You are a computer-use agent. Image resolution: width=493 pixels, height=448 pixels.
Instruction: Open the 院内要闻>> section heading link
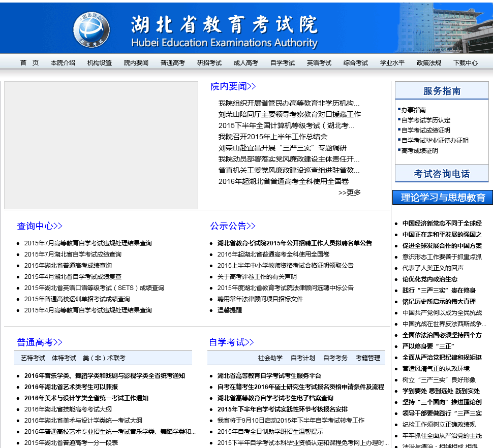(x=233, y=86)
